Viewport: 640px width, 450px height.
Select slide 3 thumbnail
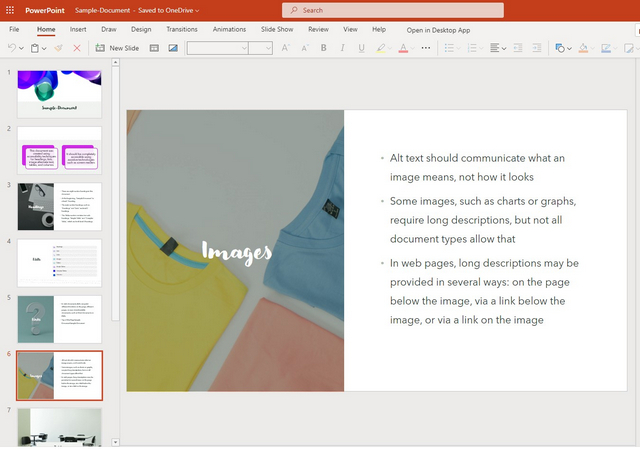tap(60, 207)
